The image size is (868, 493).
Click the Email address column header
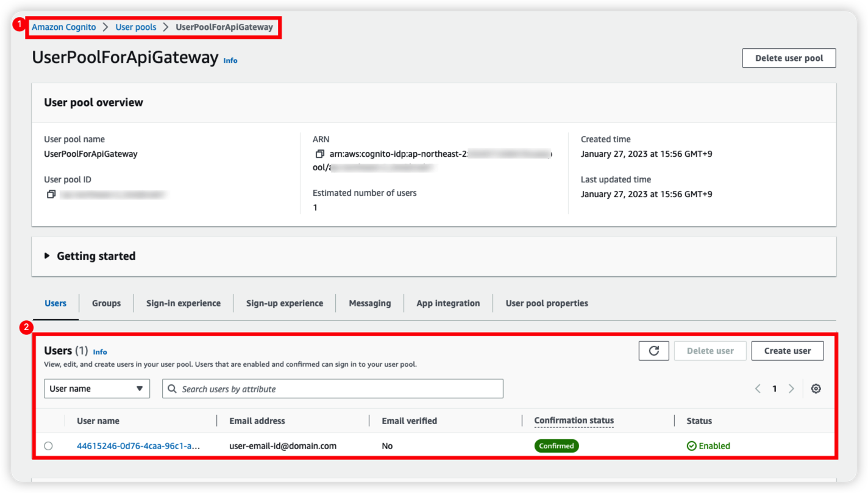(x=257, y=421)
